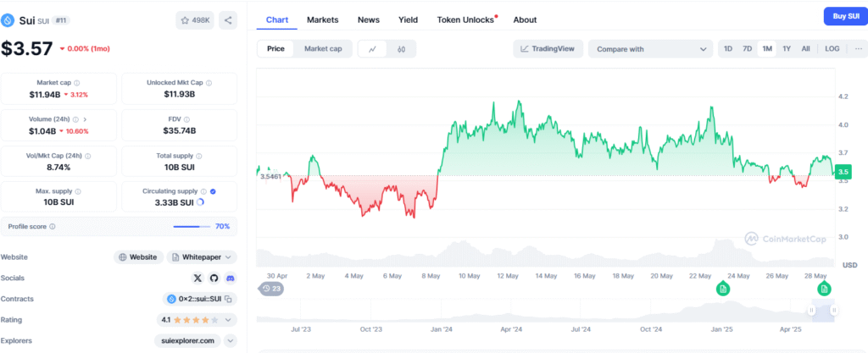
Task: Expand the Explorers chevron dropdown
Action: point(231,341)
